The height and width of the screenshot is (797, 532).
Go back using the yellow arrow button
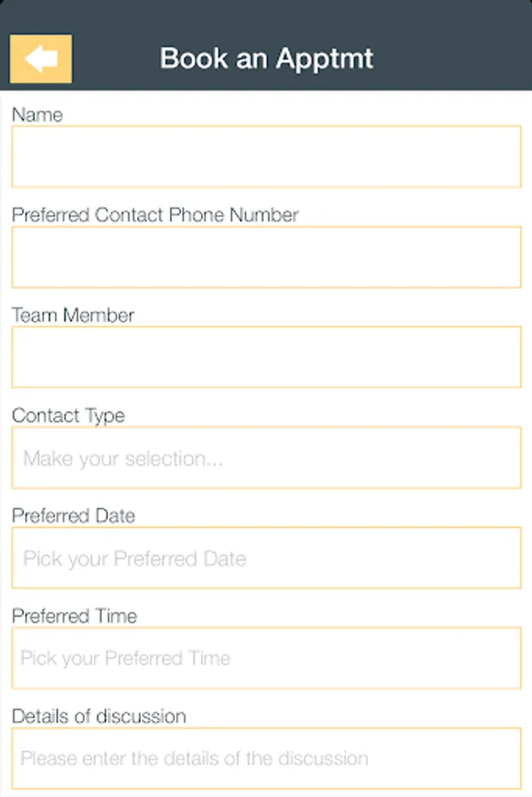[x=41, y=58]
